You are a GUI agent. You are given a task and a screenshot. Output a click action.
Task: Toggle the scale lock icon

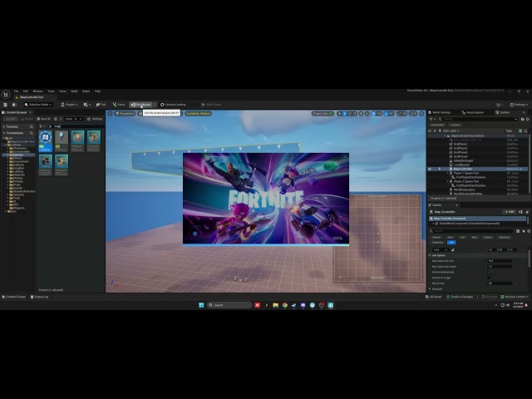[x=452, y=249]
